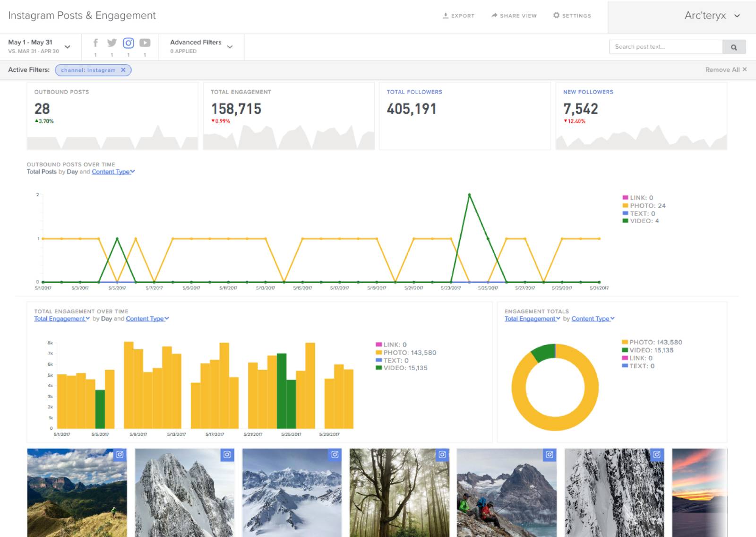Open Content Type dropdown in Outbound Posts chart
756x537 pixels.
point(113,172)
